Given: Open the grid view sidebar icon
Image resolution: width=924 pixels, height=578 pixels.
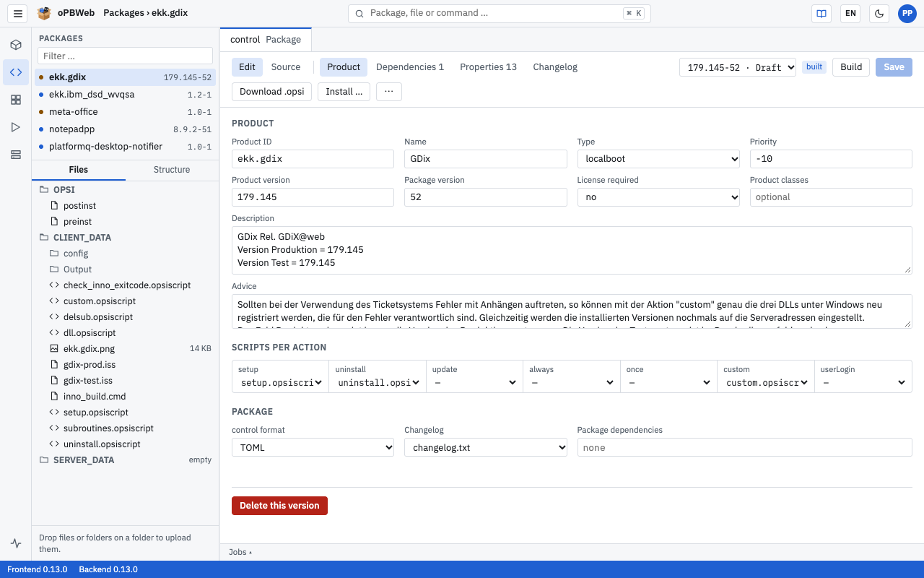Looking at the screenshot, I should point(16,100).
